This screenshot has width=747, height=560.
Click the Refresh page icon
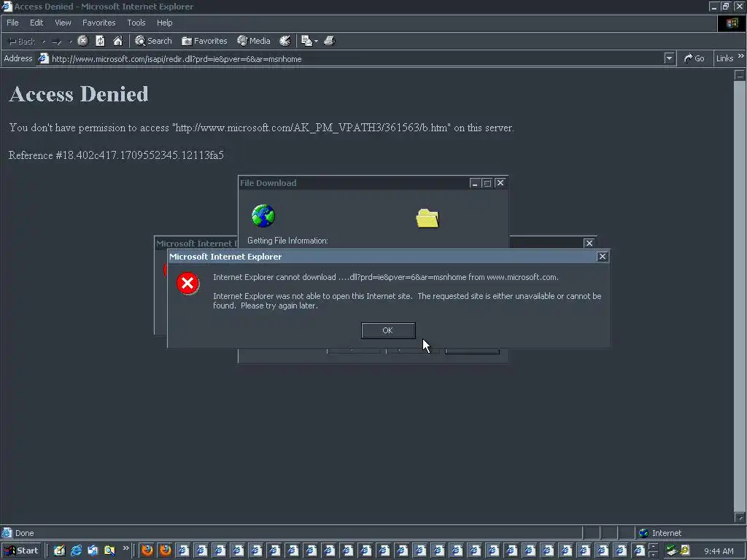(x=100, y=41)
